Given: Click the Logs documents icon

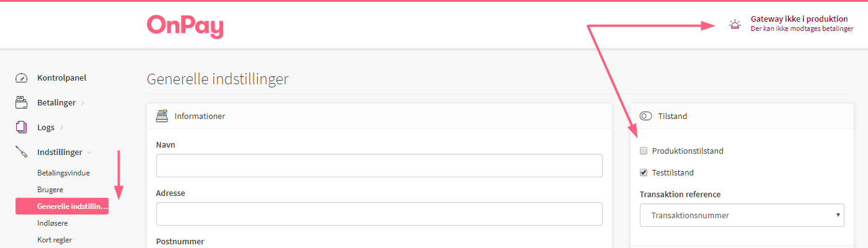Looking at the screenshot, I should (22, 127).
